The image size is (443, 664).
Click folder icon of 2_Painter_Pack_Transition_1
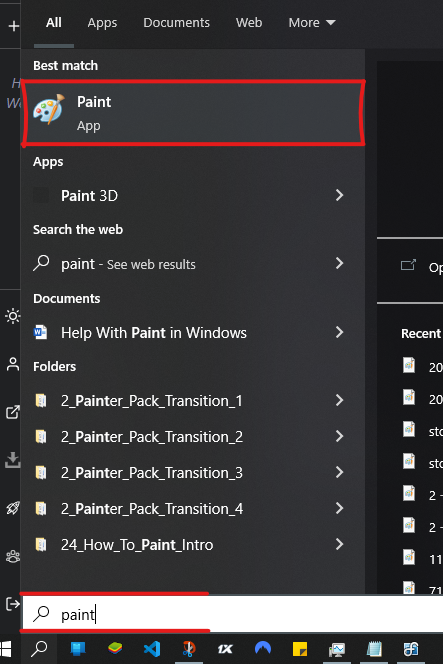click(41, 401)
